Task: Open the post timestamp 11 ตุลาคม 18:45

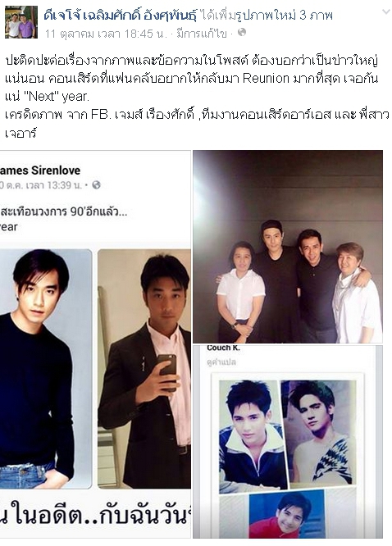Action: pyautogui.click(x=107, y=34)
